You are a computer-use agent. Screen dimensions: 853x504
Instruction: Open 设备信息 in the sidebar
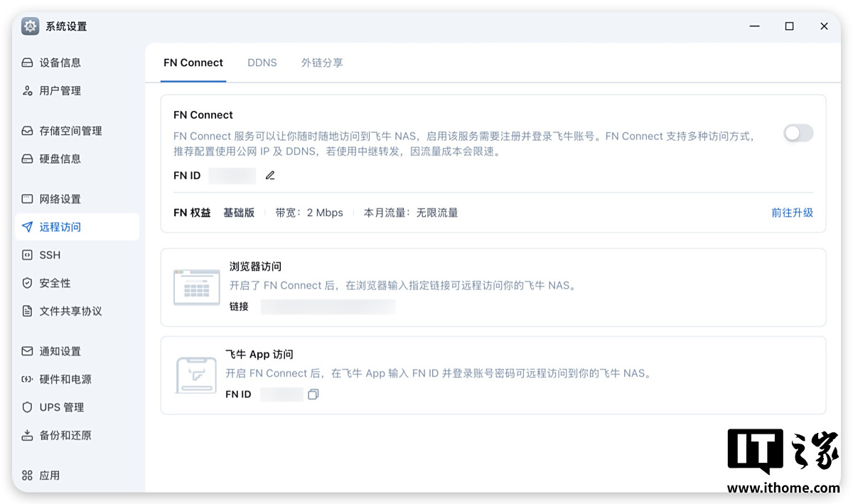(60, 63)
